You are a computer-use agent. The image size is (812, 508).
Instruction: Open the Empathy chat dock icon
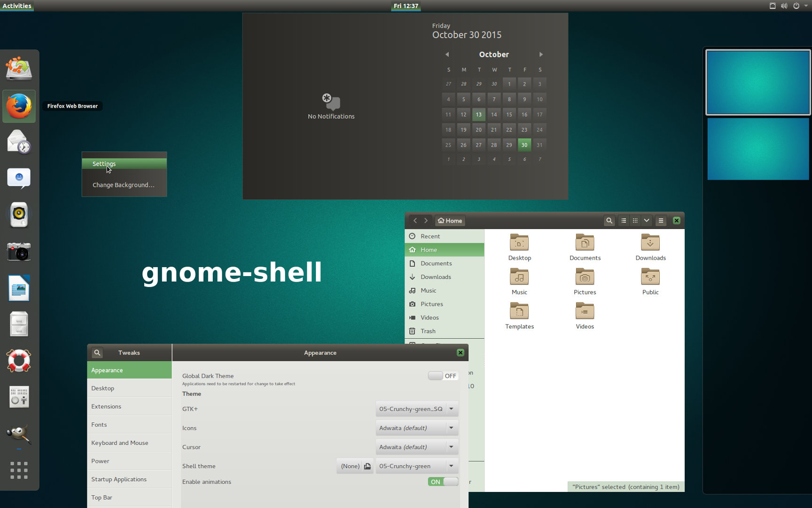pyautogui.click(x=19, y=178)
